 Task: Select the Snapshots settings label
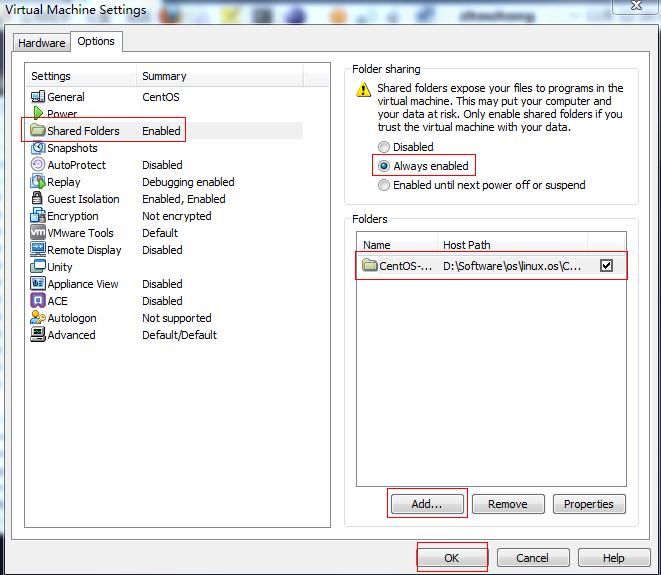(x=72, y=148)
